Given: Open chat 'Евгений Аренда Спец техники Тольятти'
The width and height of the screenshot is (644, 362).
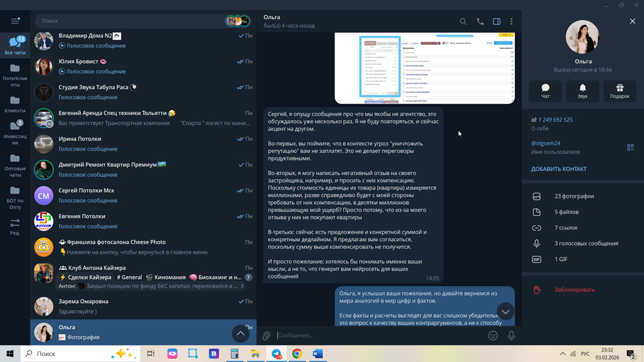Looking at the screenshot, I should (143, 118).
